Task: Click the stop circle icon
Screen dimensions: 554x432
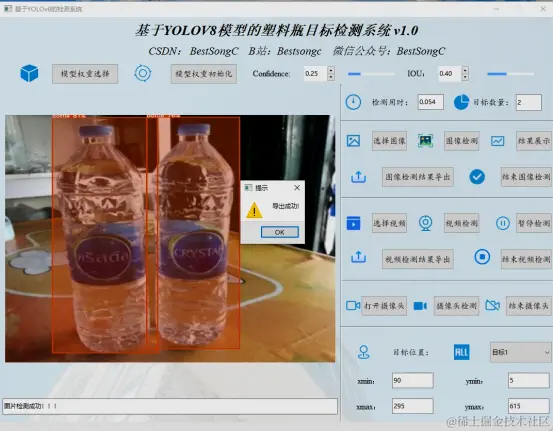Action: pos(482,257)
